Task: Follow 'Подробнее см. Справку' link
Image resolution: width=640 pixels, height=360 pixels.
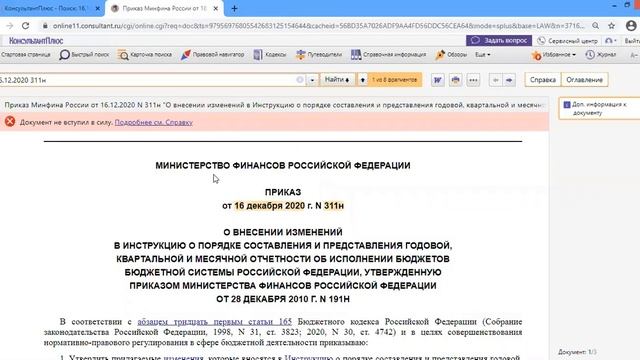Action: 153,122
